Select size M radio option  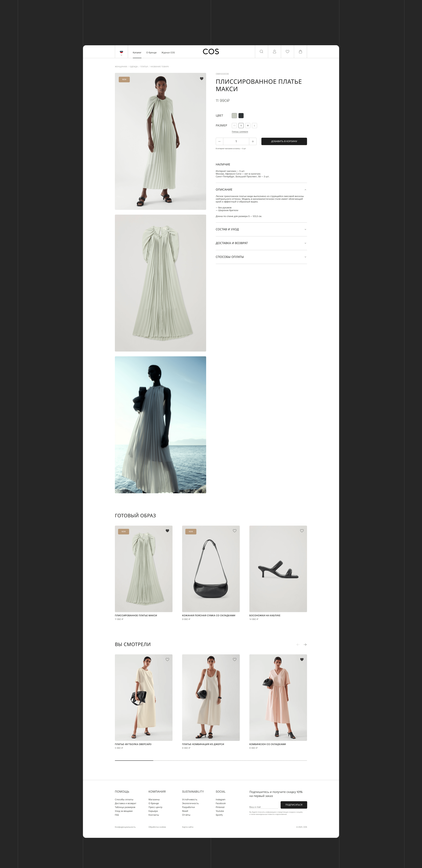click(248, 125)
